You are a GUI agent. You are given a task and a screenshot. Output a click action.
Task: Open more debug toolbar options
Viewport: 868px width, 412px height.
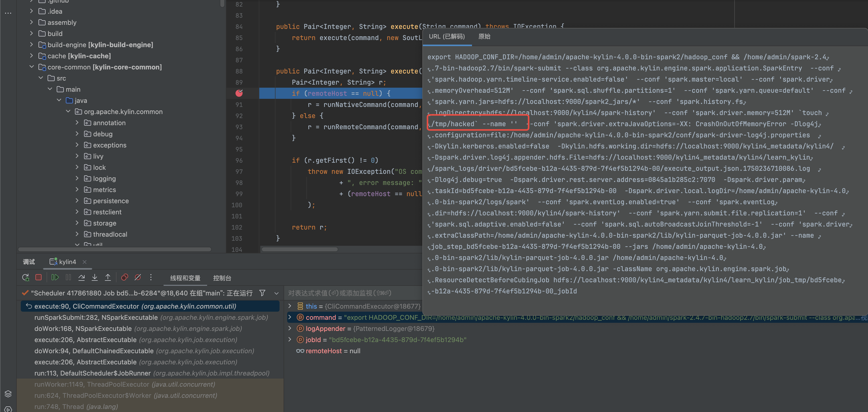coord(151,277)
